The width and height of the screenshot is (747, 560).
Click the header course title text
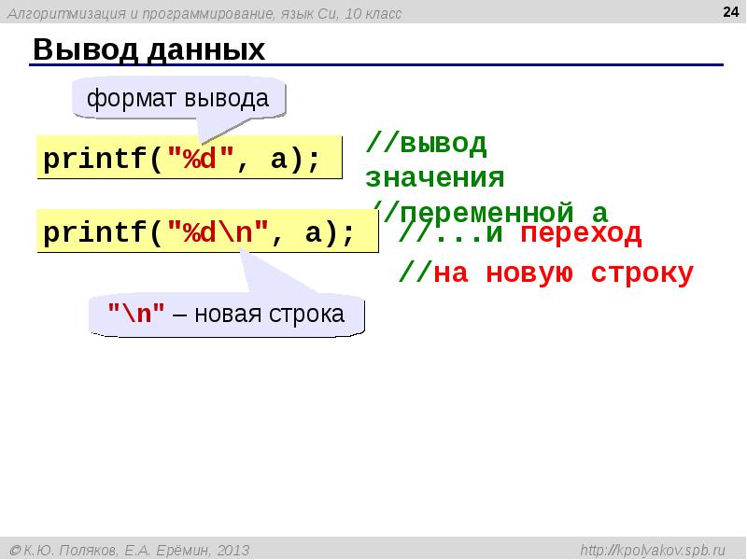(205, 13)
